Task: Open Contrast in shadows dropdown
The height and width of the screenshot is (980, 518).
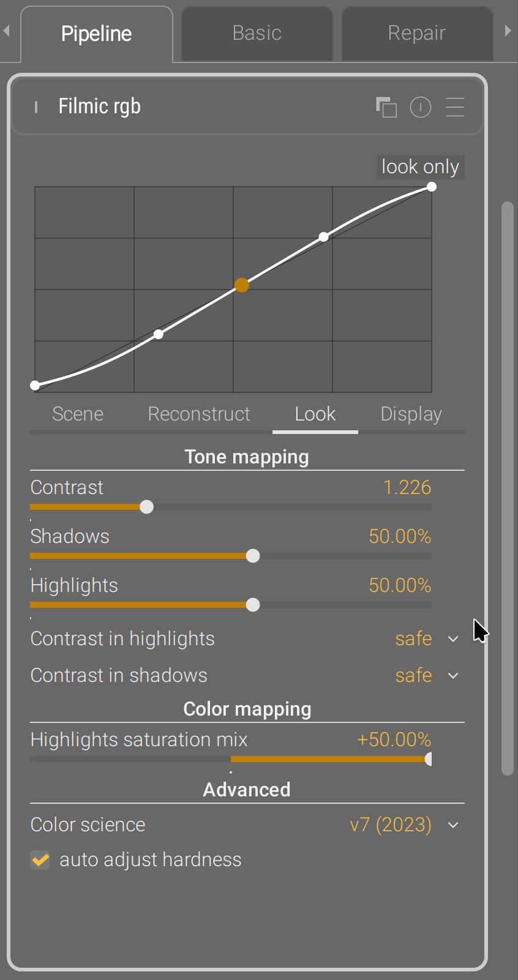Action: [x=452, y=676]
